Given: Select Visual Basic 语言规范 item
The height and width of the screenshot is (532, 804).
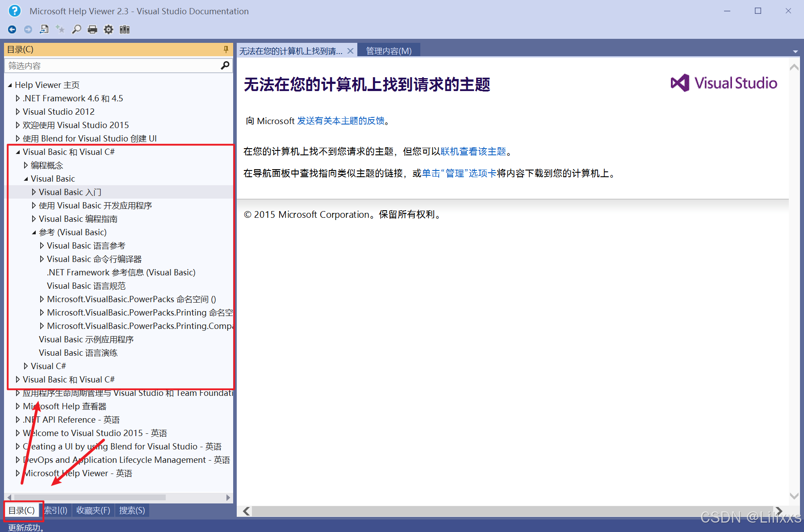Looking at the screenshot, I should [x=86, y=286].
